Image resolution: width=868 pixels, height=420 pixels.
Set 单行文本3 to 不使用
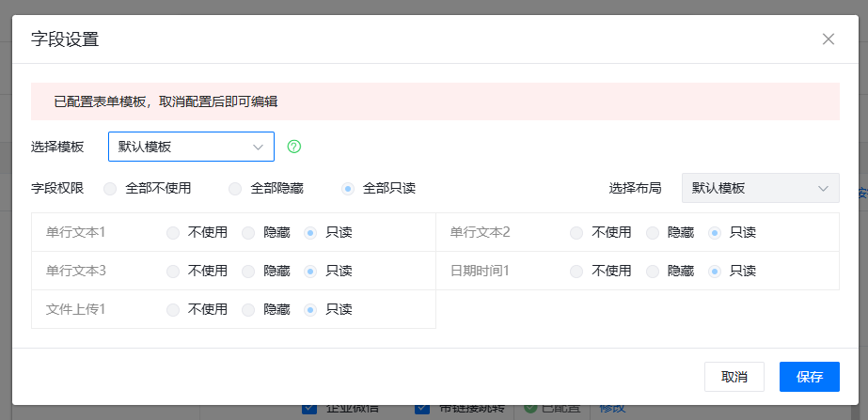coord(173,271)
